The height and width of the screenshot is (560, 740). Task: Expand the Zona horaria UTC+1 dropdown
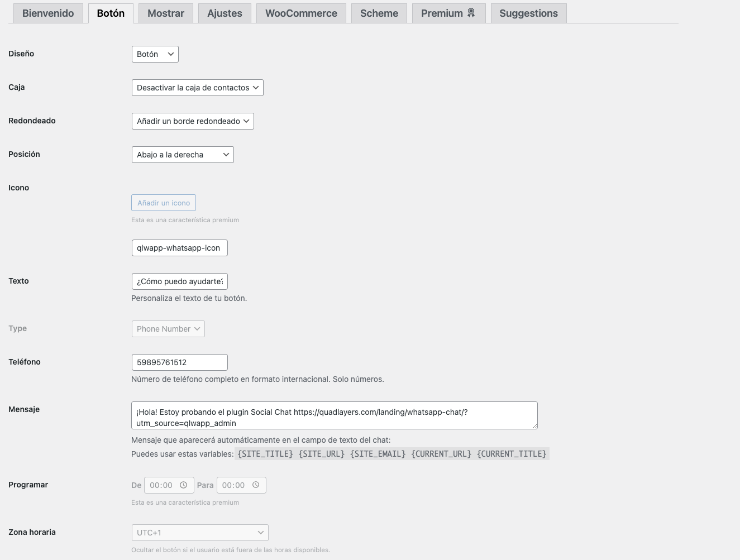tap(200, 533)
